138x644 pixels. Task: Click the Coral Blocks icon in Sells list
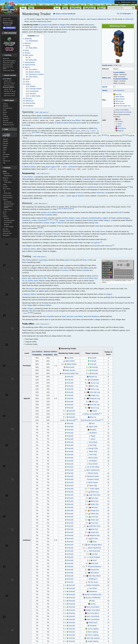[x=117, y=128]
